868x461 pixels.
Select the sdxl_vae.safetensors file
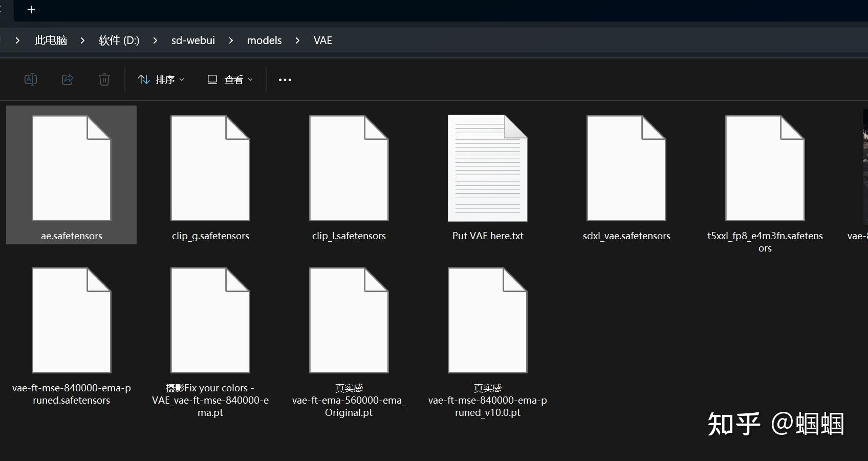click(x=626, y=168)
